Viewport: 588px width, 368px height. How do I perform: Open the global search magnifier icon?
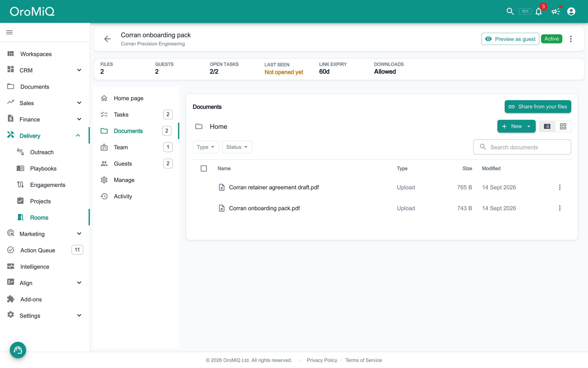pos(510,11)
